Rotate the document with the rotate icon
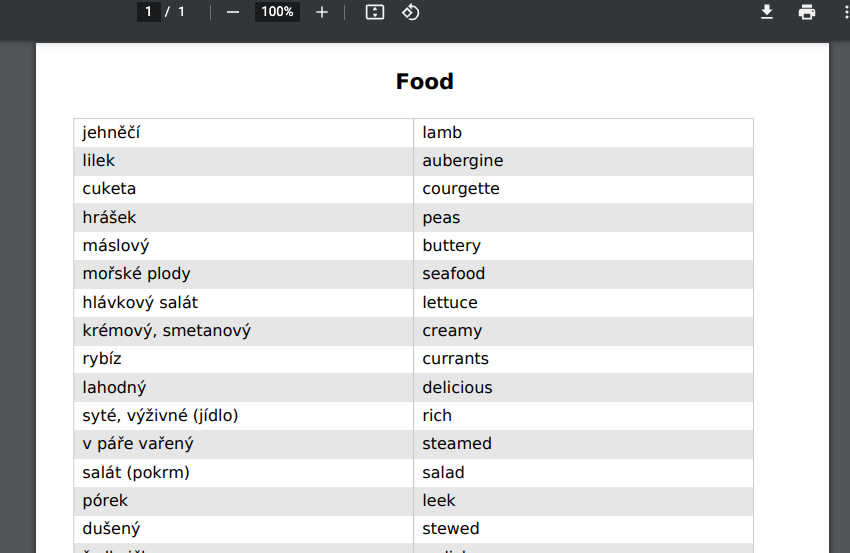Image resolution: width=850 pixels, height=553 pixels. (x=410, y=12)
